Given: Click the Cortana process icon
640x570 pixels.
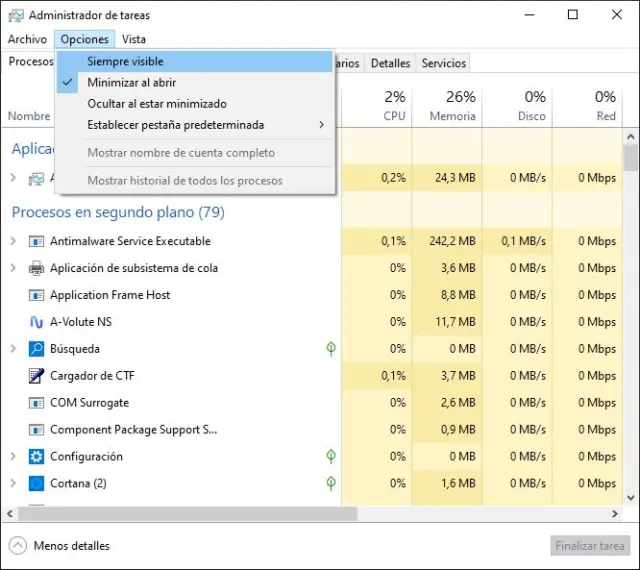Looking at the screenshot, I should 36,484.
